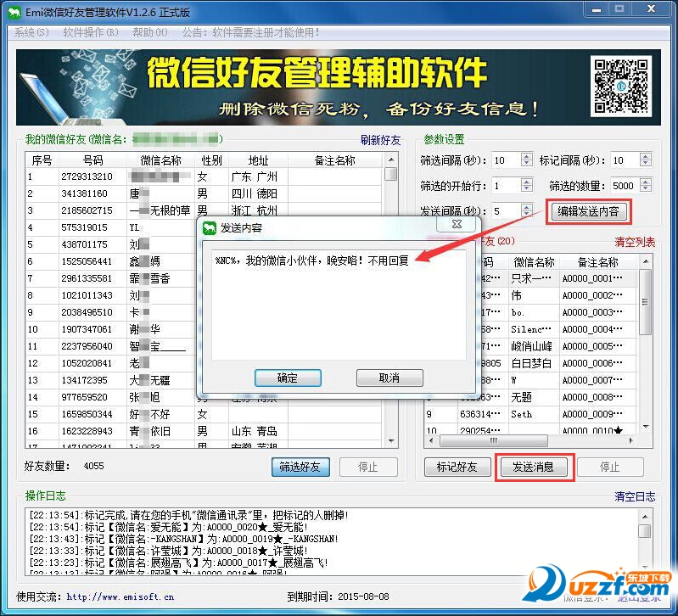This screenshot has height=616, width=678.
Task: Increase 发送间隔 with the up arrow
Action: pyautogui.click(x=527, y=208)
